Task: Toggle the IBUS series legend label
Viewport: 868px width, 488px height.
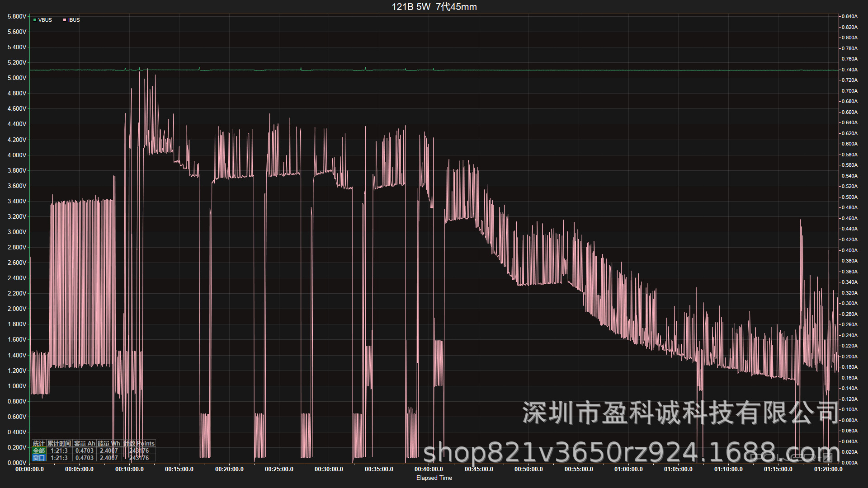Action: click(x=74, y=20)
